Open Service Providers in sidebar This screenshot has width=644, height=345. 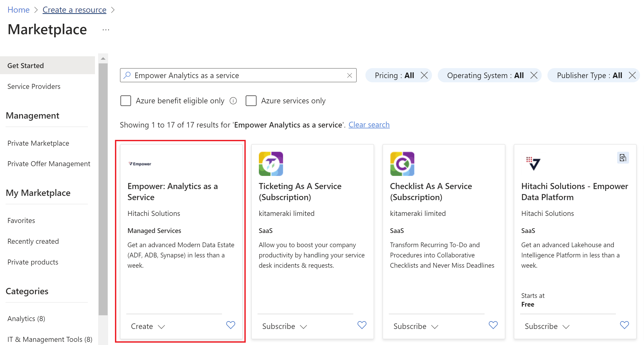coord(34,86)
